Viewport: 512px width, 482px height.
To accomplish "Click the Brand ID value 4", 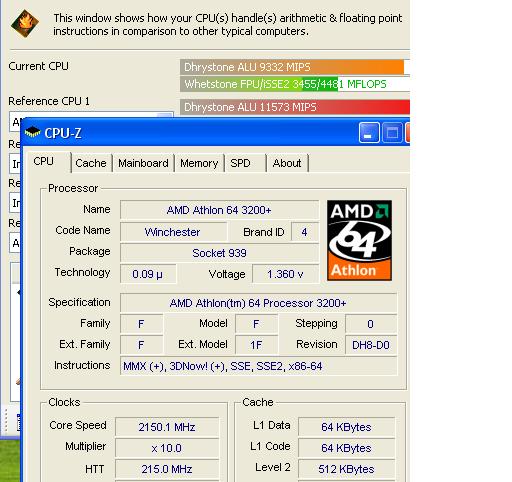I will tap(304, 232).
